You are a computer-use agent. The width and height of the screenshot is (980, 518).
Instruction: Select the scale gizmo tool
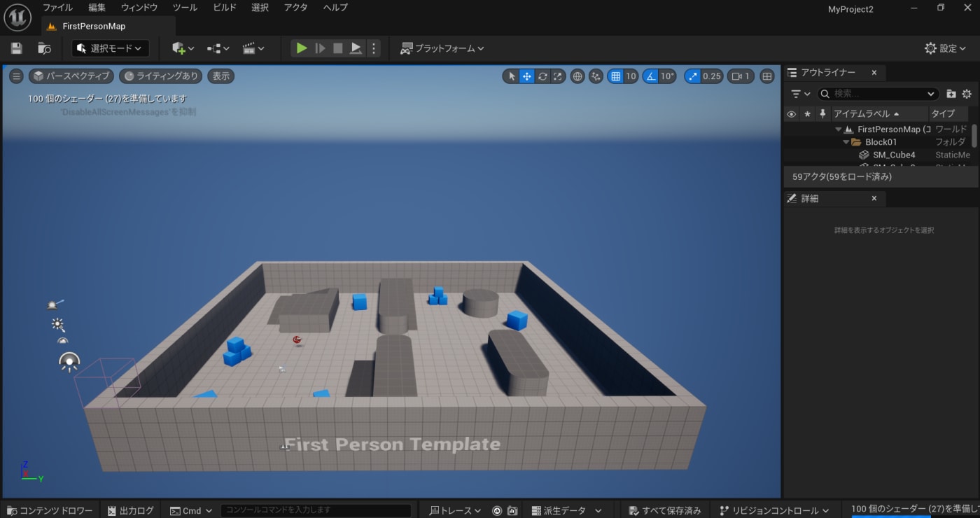(x=558, y=76)
